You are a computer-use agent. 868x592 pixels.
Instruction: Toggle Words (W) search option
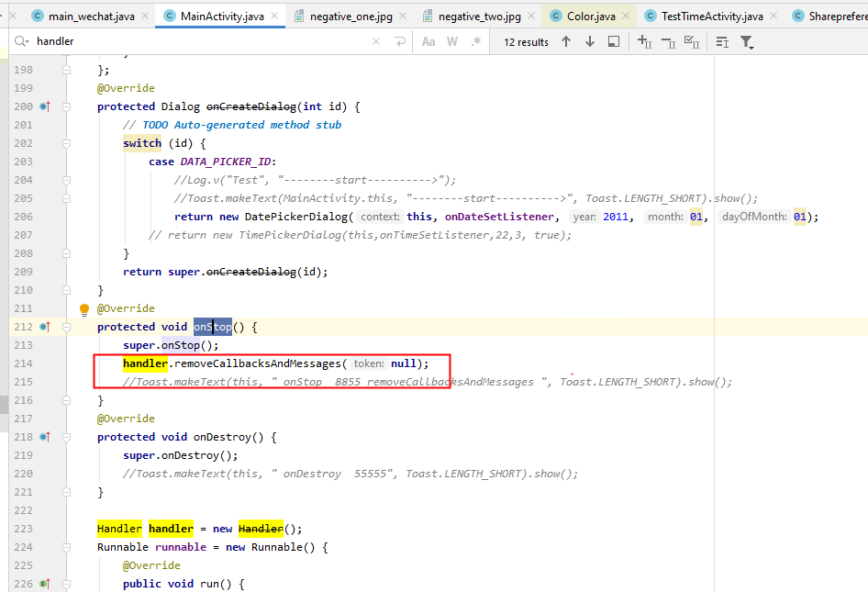click(452, 41)
